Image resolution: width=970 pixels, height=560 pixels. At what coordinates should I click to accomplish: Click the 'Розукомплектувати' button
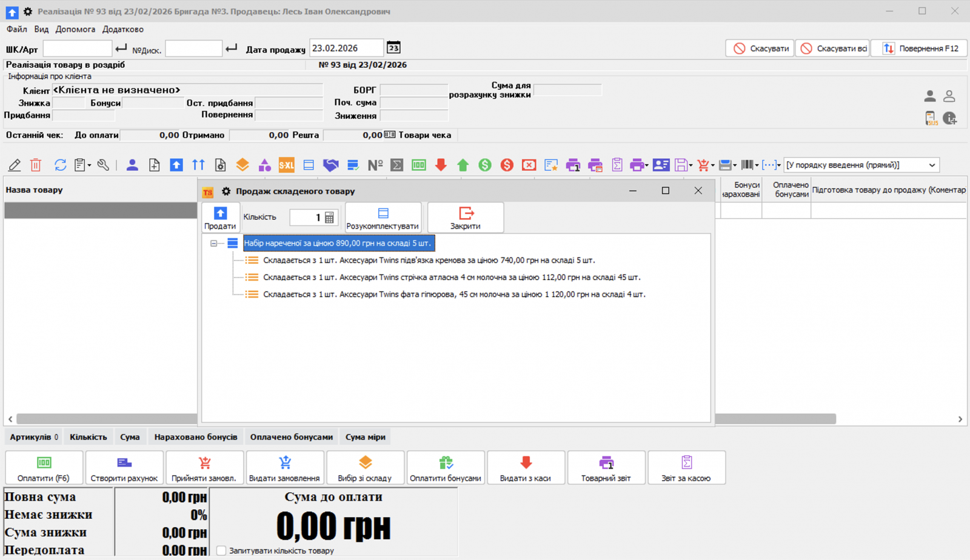tap(383, 218)
